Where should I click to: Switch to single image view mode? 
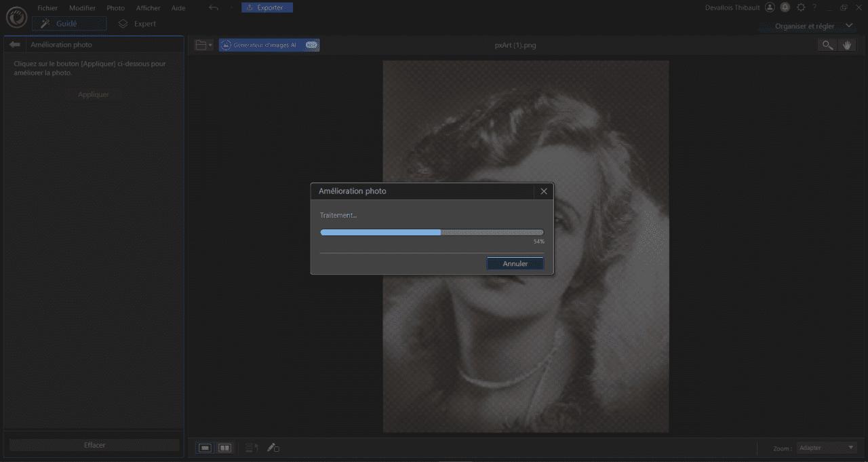point(205,448)
